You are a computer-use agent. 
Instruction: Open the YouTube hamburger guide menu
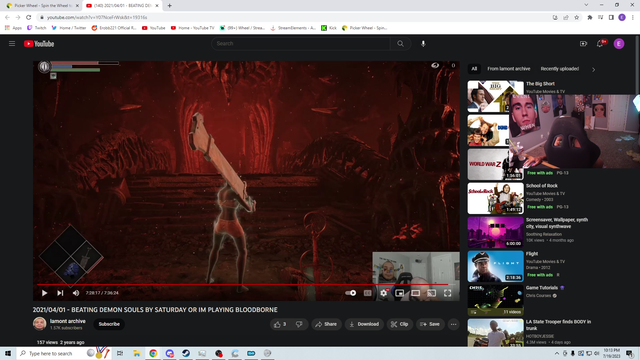[12, 44]
